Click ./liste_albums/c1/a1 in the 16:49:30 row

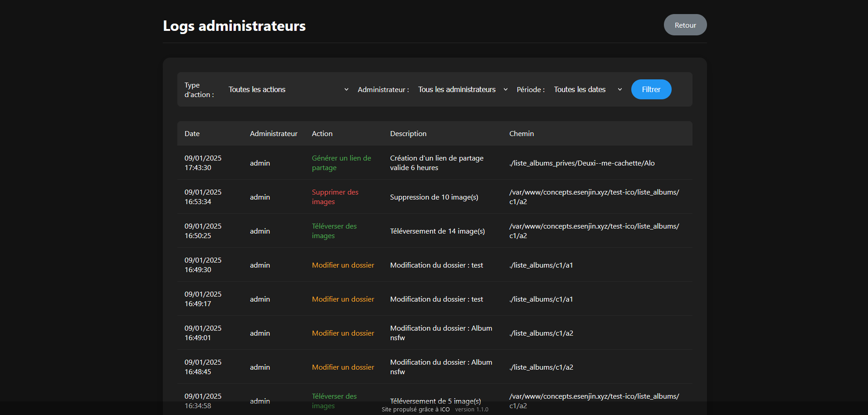tap(541, 265)
